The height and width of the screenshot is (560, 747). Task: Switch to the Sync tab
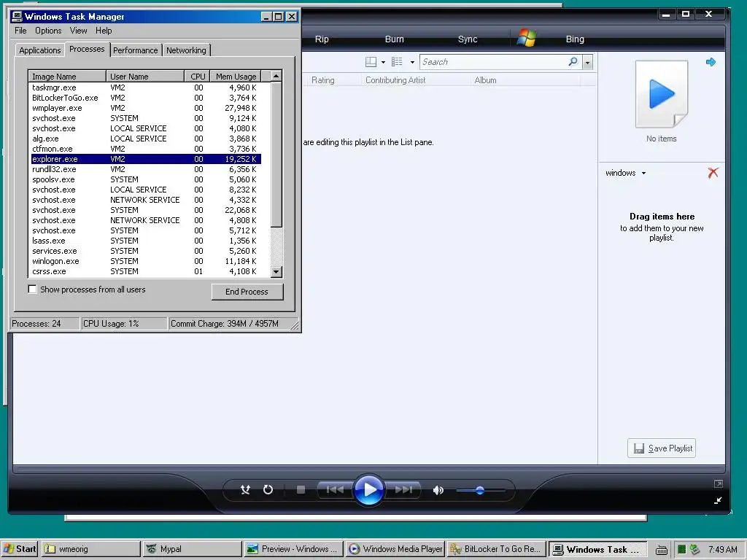pos(468,39)
